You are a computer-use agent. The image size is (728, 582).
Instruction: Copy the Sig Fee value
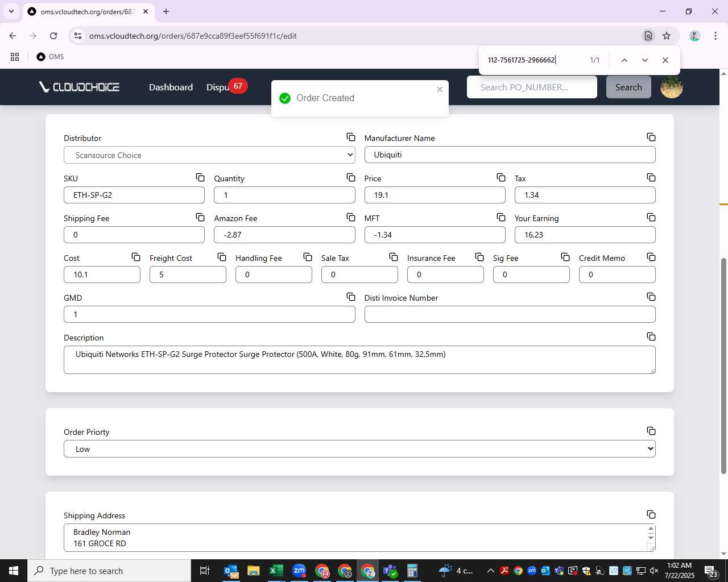tap(565, 257)
